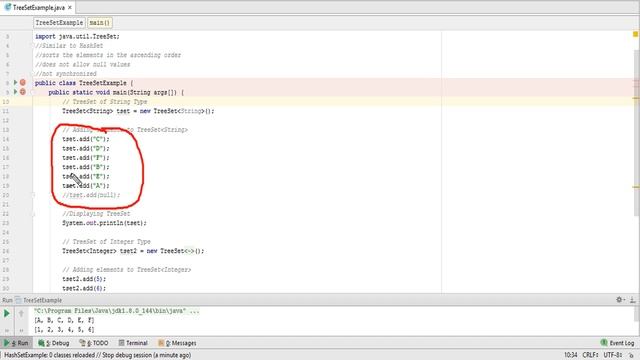Click the //does not allow null values comment
This screenshot has height=360, width=640.
82,64
